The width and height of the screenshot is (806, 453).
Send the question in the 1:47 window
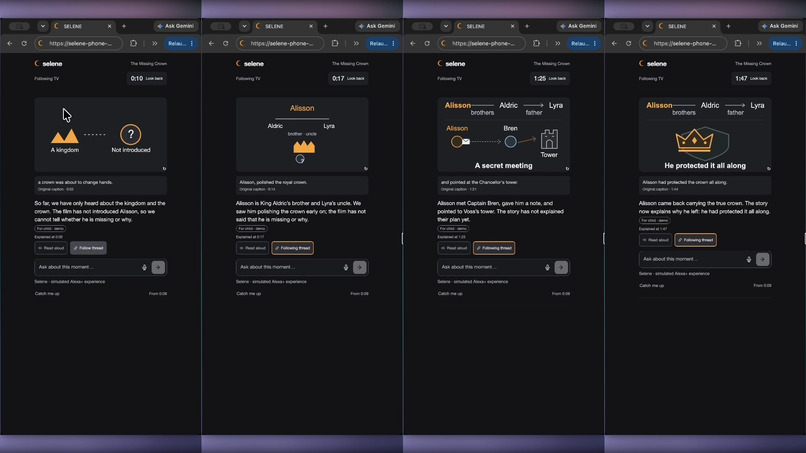click(763, 259)
